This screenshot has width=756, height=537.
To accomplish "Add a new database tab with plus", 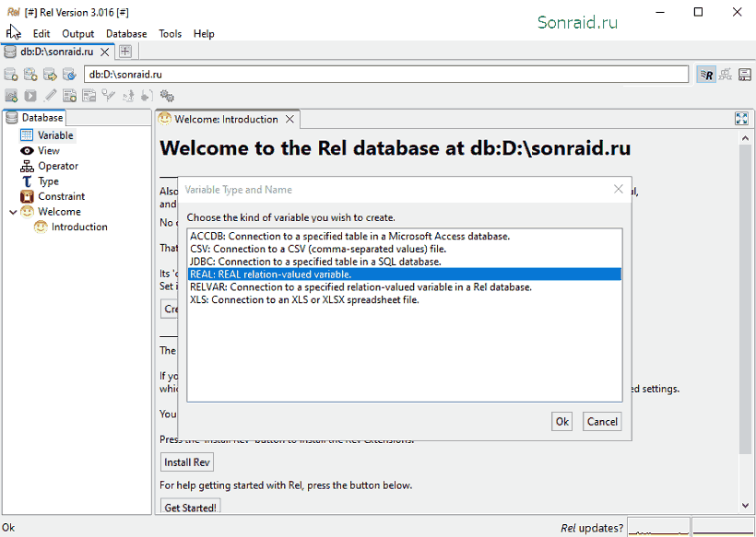I will (x=125, y=51).
